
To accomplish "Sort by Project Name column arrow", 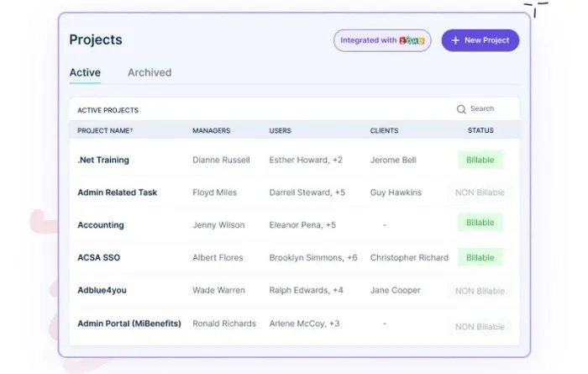I will click(x=132, y=129).
